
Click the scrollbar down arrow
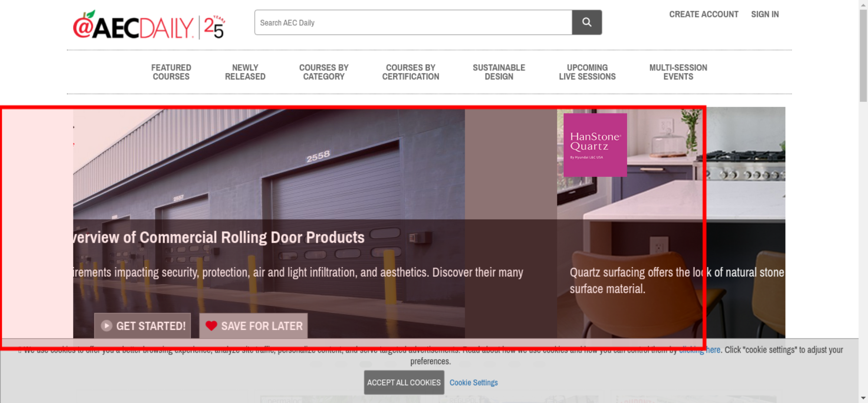click(x=863, y=398)
